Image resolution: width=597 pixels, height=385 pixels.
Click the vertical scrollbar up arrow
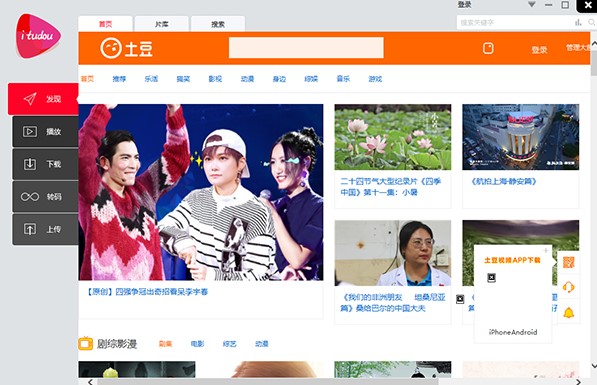pyautogui.click(x=594, y=45)
